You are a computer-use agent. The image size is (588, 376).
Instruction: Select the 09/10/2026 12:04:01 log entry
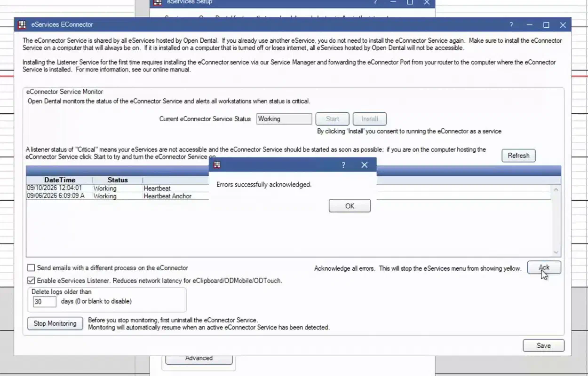(289, 188)
